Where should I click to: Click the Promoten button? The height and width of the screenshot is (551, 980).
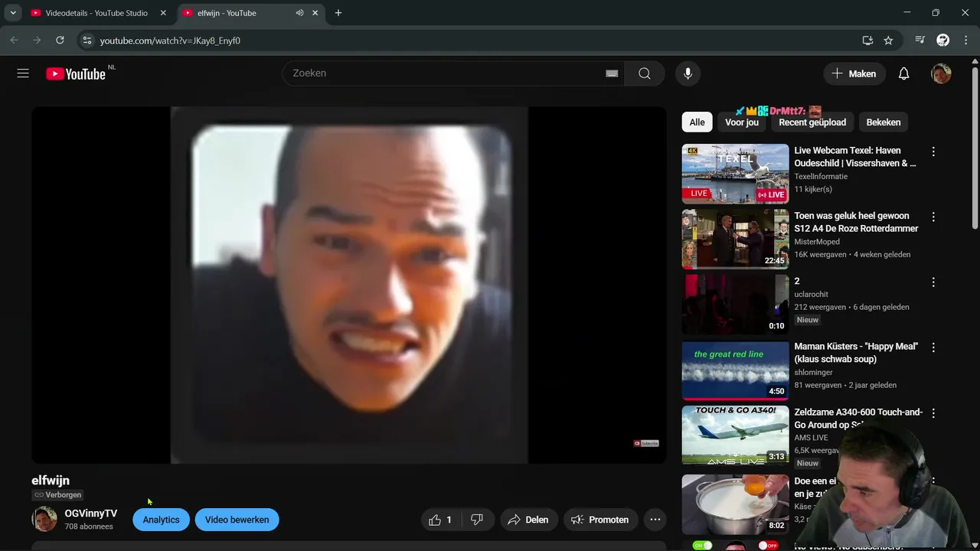coord(600,520)
